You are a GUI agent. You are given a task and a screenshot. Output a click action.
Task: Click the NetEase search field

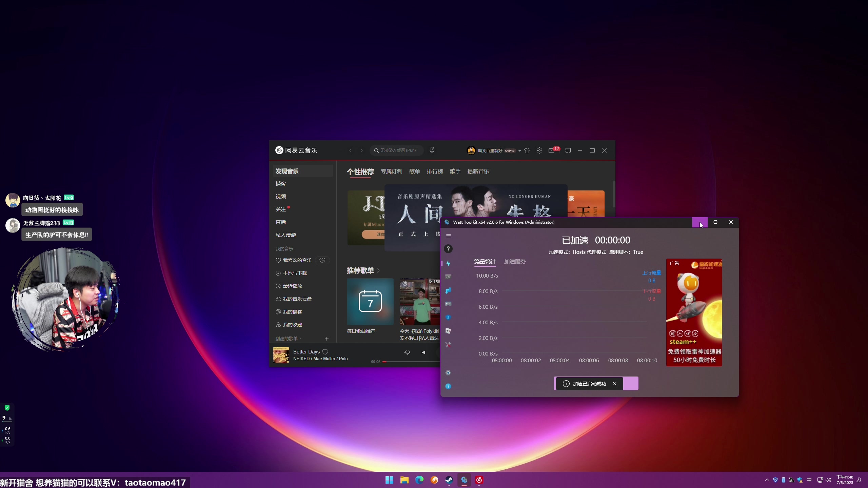(x=397, y=150)
